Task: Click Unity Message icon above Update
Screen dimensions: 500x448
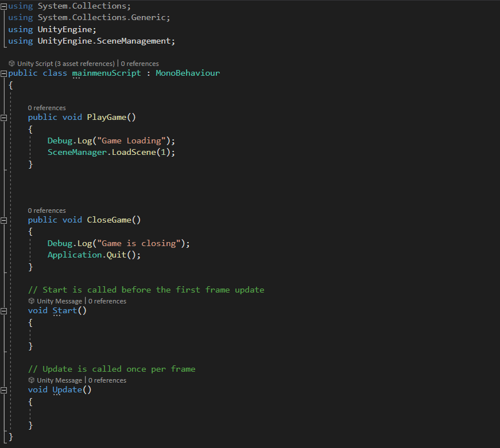Action: [31, 380]
